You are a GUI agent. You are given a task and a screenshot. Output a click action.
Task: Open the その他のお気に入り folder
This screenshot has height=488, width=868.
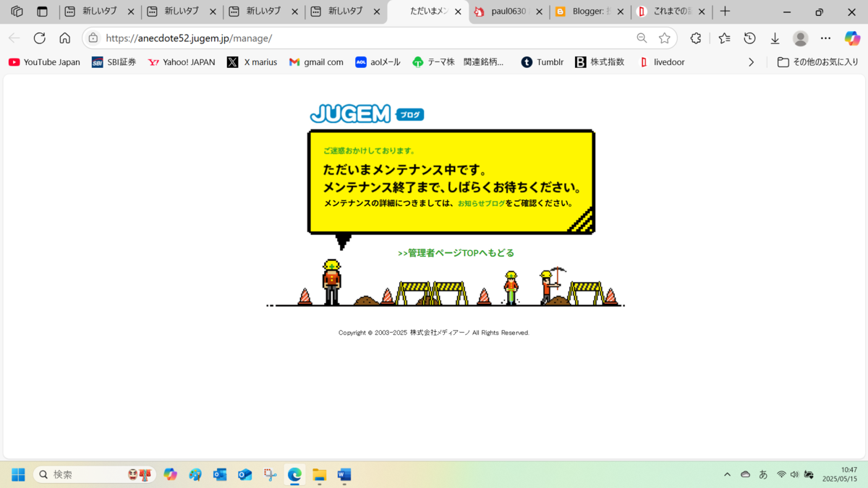click(818, 62)
